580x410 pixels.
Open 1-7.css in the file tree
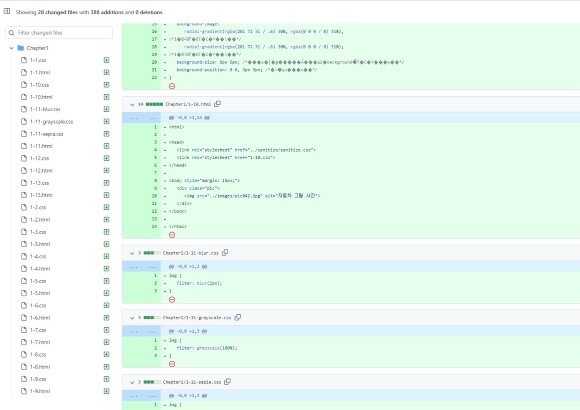[38, 330]
